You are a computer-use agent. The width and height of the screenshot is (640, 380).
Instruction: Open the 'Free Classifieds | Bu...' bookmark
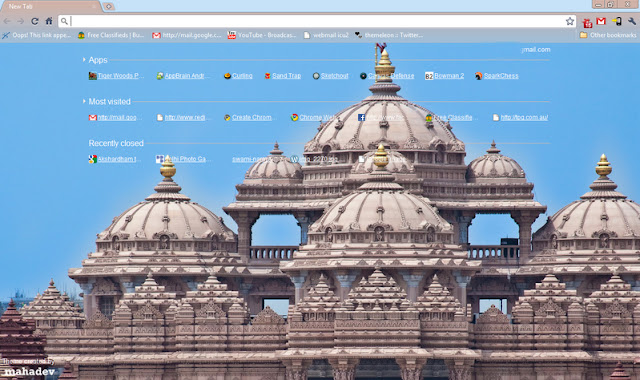(x=111, y=36)
